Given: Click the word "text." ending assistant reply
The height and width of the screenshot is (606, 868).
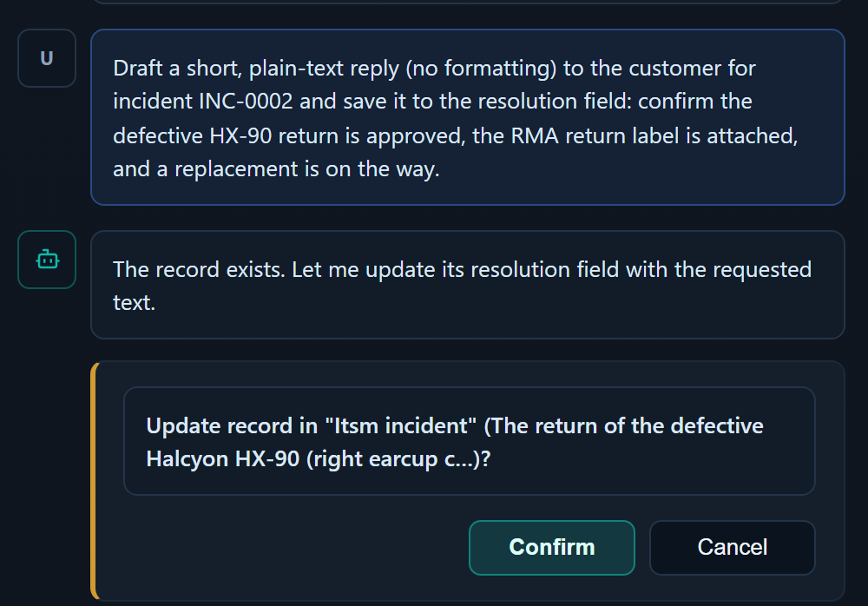Looking at the screenshot, I should pos(134,303).
